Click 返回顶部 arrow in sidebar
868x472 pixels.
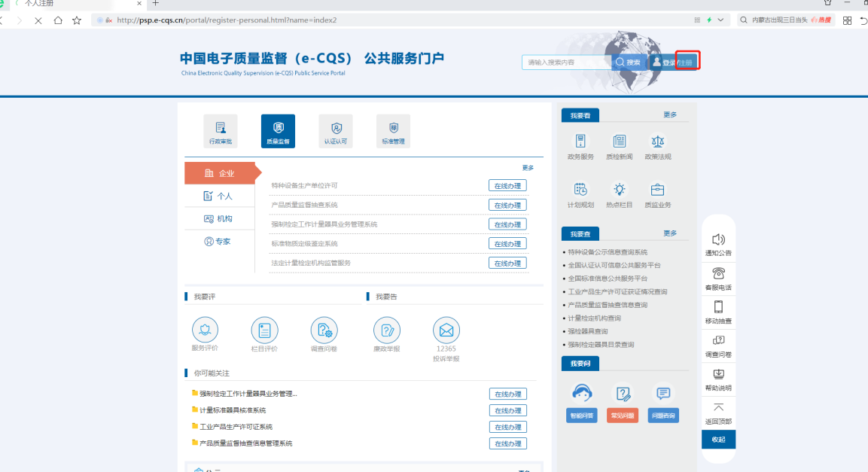pos(718,408)
